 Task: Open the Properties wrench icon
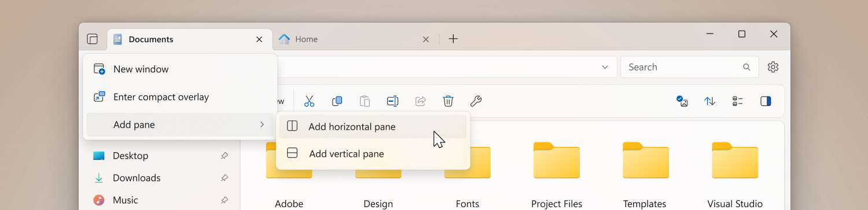[x=476, y=101]
